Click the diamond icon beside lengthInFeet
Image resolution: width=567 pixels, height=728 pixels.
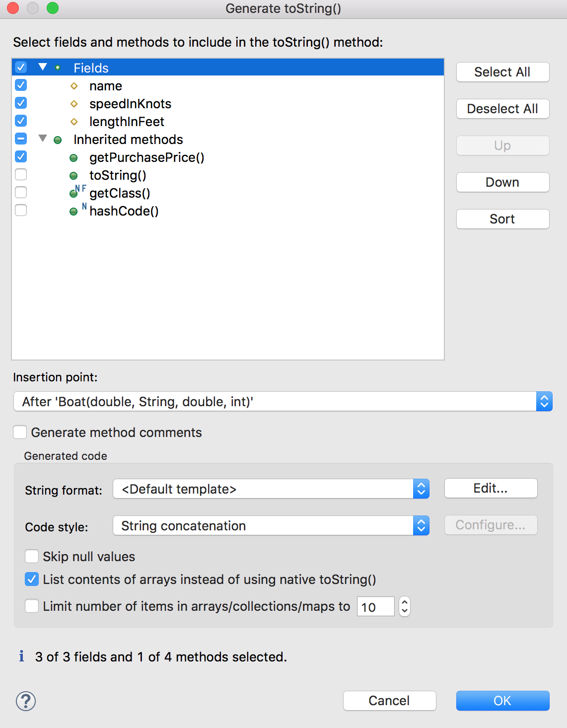[x=74, y=121]
